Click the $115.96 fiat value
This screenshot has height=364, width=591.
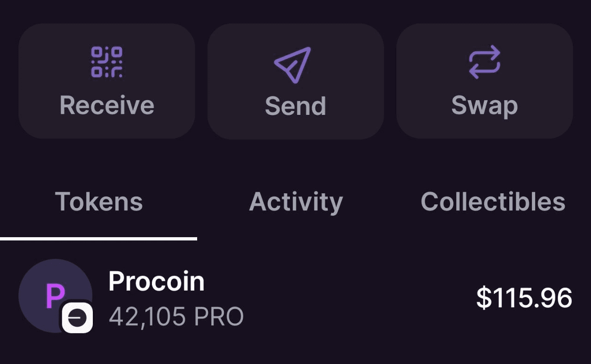pos(525,298)
